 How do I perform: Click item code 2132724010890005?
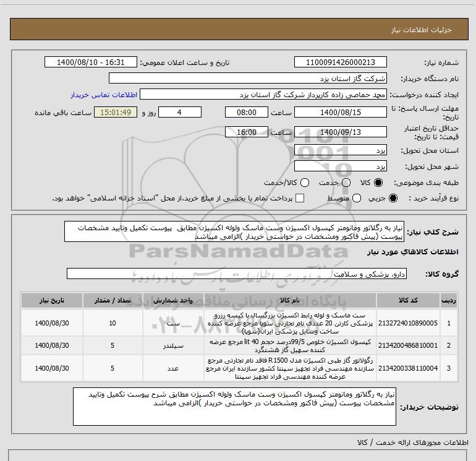[x=408, y=323]
